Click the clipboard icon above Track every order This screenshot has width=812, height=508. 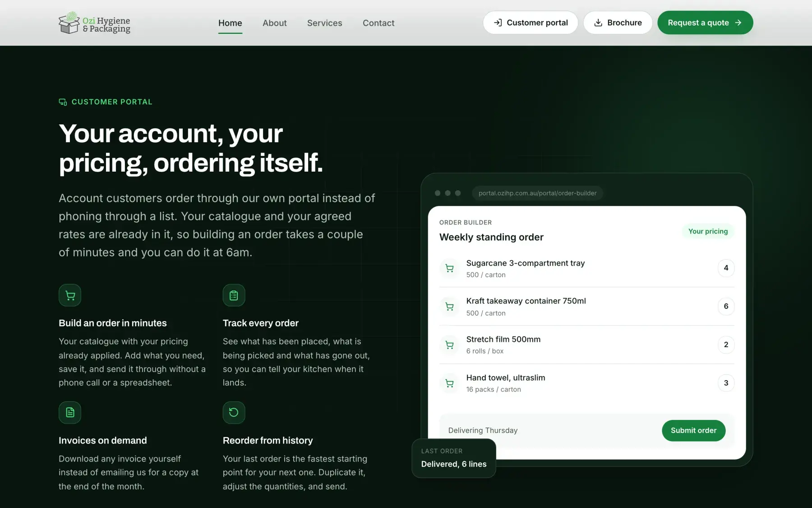234,295
